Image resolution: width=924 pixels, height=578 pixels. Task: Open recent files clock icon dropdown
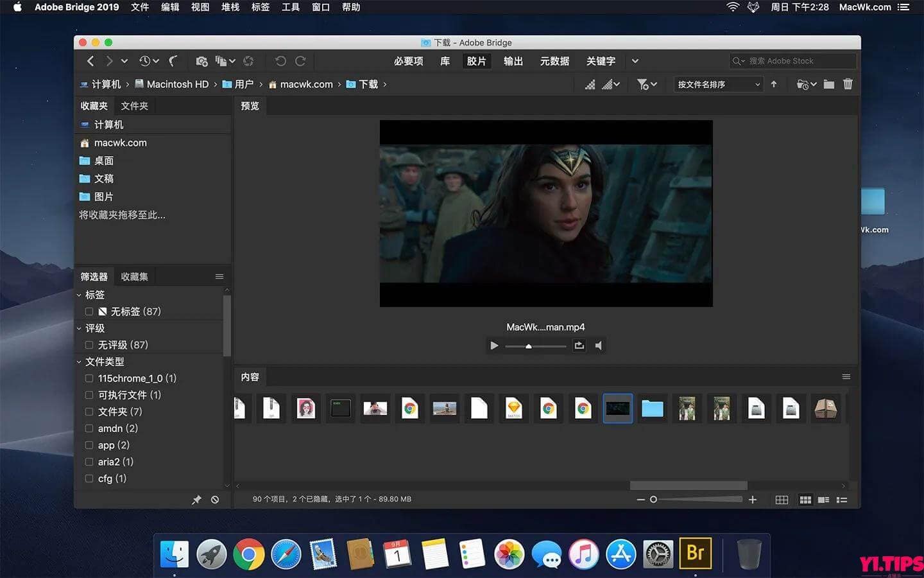146,60
